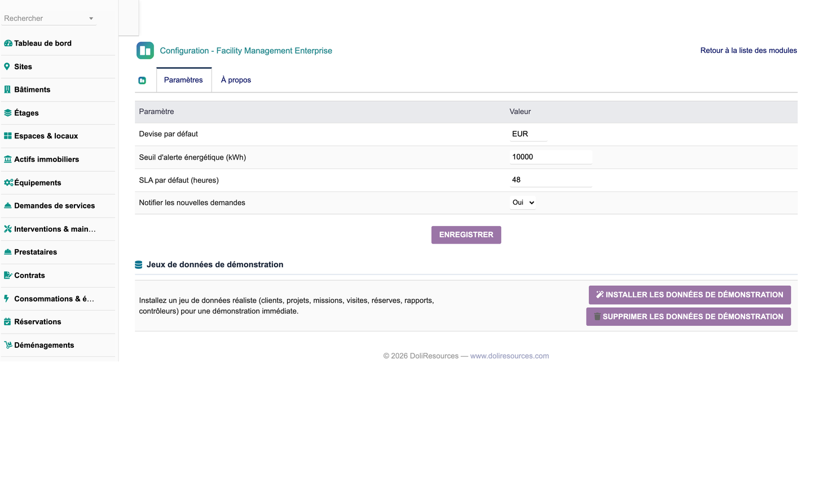Click the bank icon beside Actifs immobiliers
Image resolution: width=815 pixels, height=504 pixels.
[x=8, y=160]
